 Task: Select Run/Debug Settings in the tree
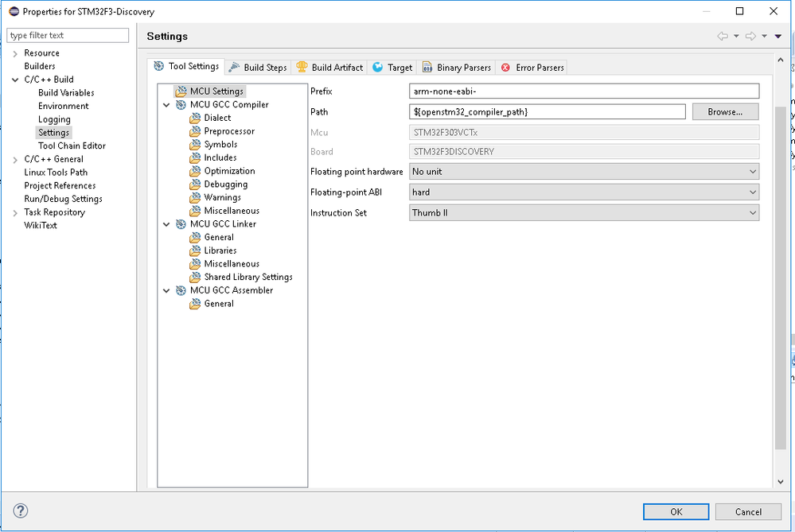(x=64, y=199)
